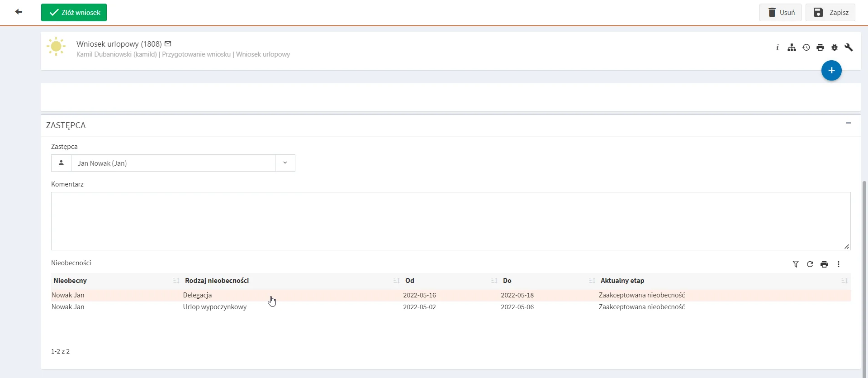This screenshot has height=378, width=868.
Task: Open the envelope icon next to Wniosek urlopowy
Action: coord(168,44)
